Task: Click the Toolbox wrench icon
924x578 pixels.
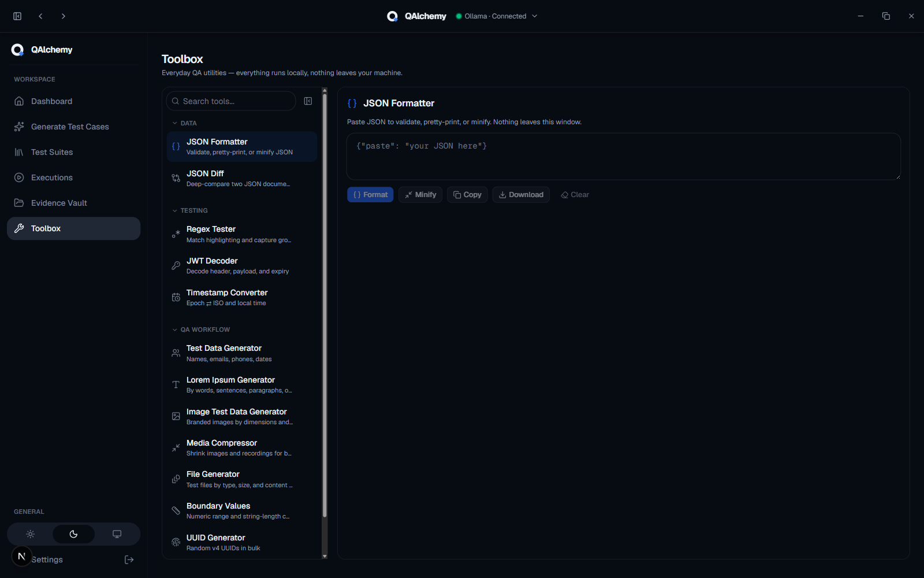Action: pyautogui.click(x=19, y=228)
